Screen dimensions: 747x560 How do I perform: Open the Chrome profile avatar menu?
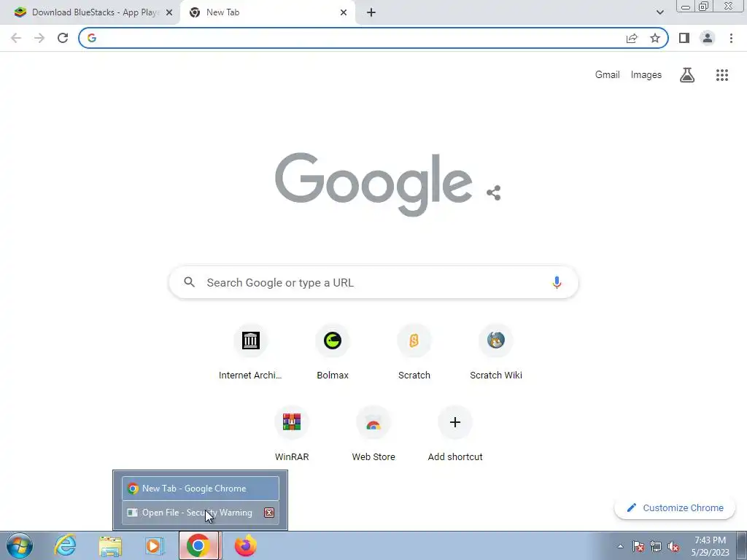pos(708,38)
